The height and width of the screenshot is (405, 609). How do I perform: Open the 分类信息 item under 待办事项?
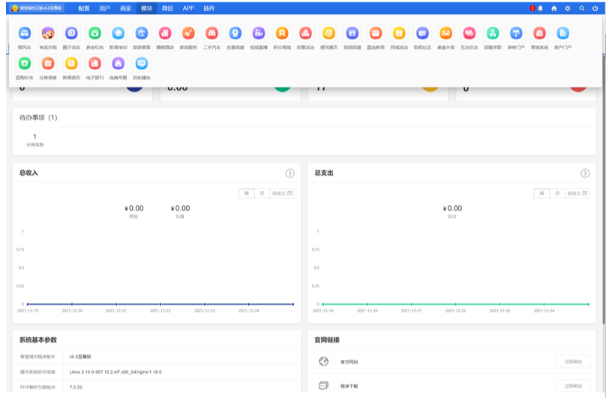coord(35,140)
